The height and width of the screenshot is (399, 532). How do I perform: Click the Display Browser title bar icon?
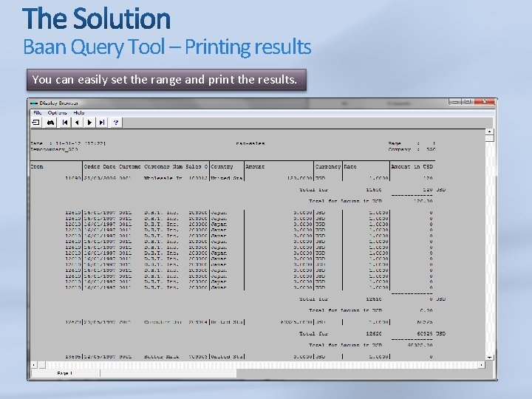33,103
